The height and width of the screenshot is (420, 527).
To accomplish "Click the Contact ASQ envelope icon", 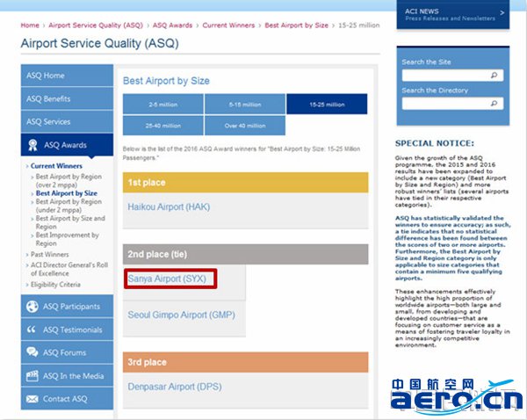I will pos(32,399).
